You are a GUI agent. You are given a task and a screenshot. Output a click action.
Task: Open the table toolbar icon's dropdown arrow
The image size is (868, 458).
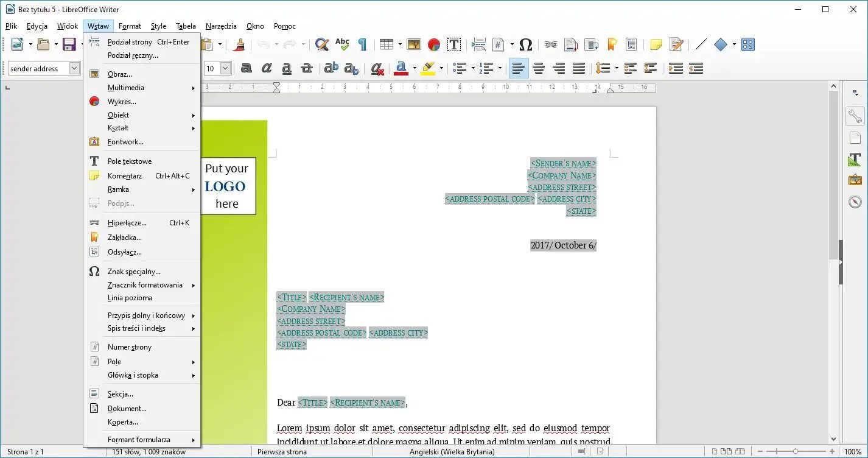[x=400, y=44]
